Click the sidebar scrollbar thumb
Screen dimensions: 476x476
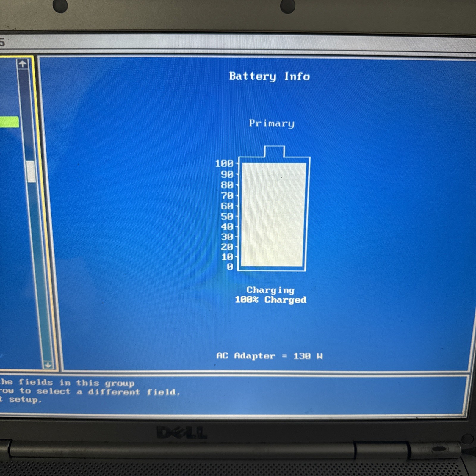coord(31,172)
